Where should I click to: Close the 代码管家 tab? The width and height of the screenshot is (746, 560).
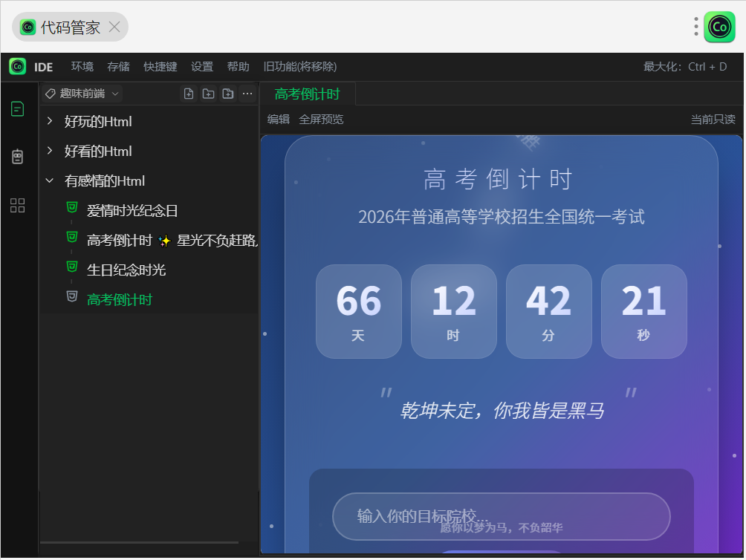click(x=114, y=27)
